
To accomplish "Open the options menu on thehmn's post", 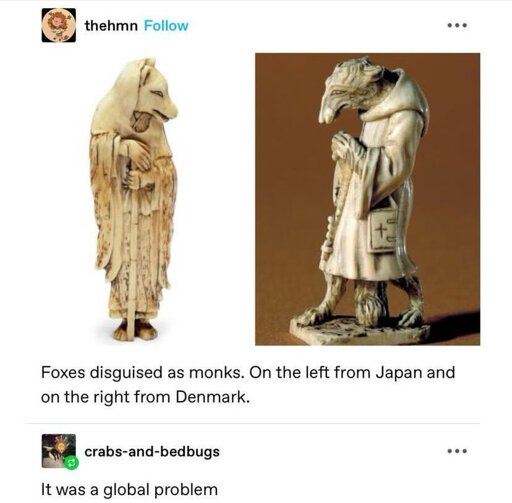I will tap(457, 25).
